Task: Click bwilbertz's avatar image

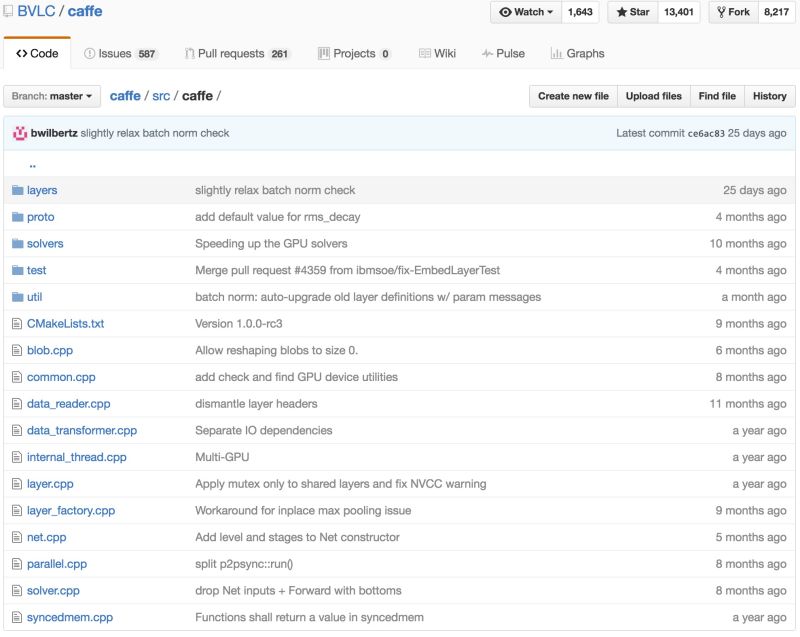Action: (x=20, y=133)
